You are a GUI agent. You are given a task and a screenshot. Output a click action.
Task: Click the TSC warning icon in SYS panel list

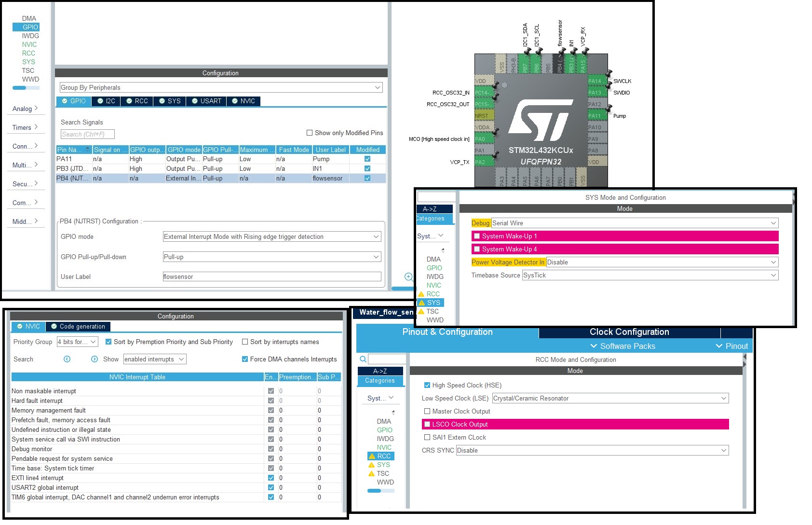421,311
